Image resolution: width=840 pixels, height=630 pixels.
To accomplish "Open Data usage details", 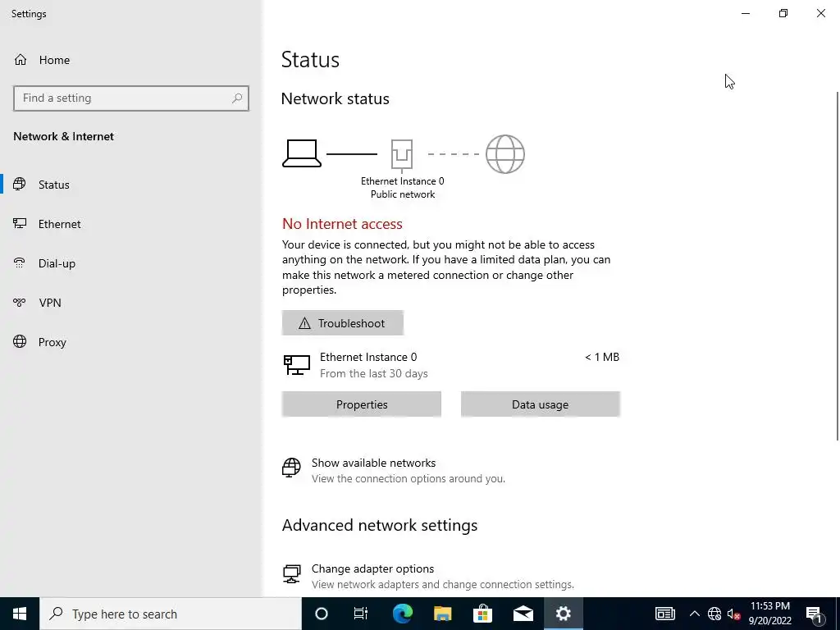I will (540, 404).
